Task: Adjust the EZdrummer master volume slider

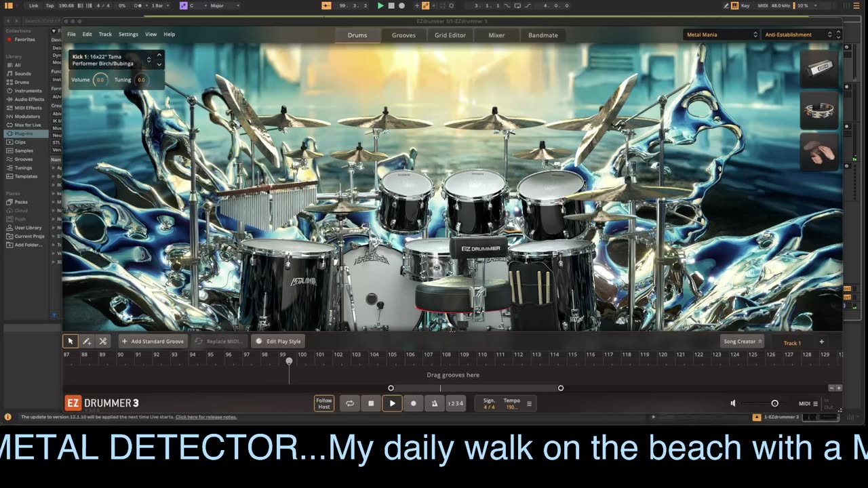Action: click(774, 403)
